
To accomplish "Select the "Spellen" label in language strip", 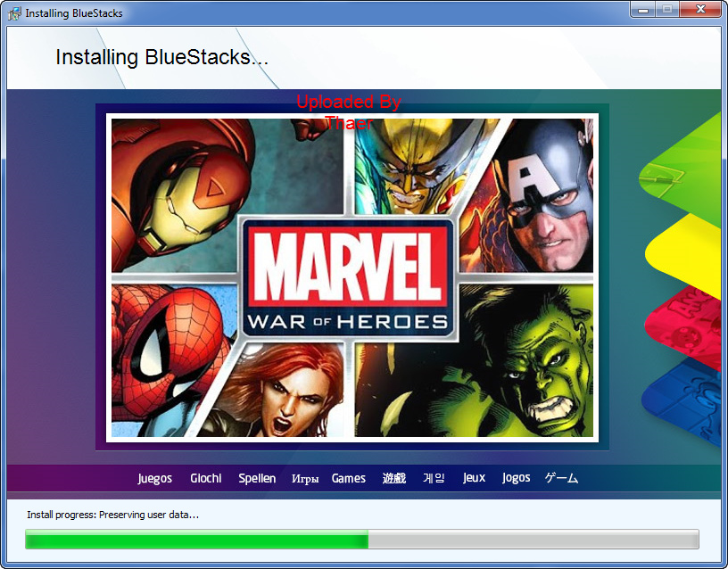I will pyautogui.click(x=257, y=478).
